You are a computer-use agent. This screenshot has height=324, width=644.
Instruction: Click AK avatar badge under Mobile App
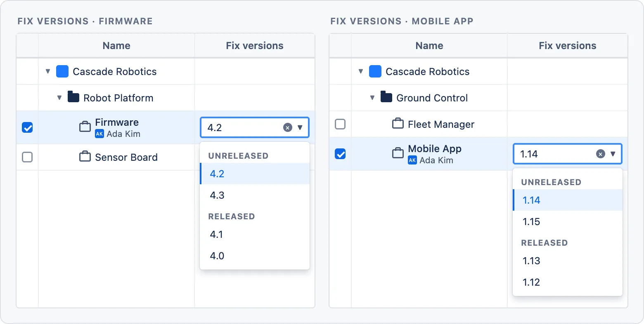coord(412,160)
